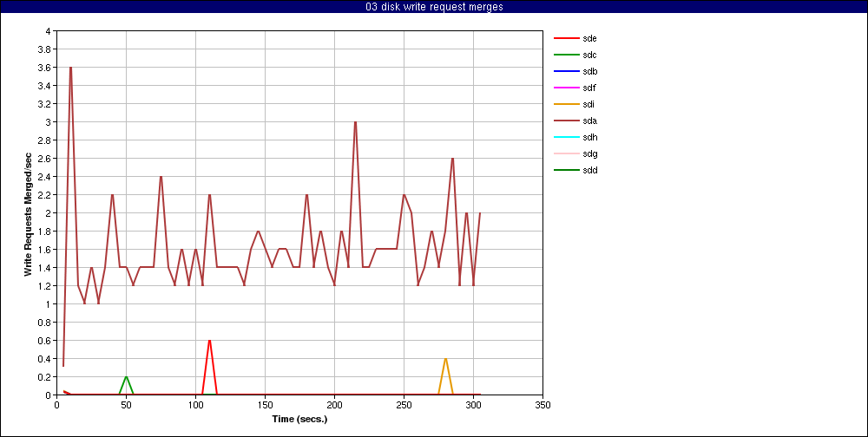Image resolution: width=868 pixels, height=437 pixels.
Task: Click the sda peak at 2.6 near 285 seconds
Action: click(x=452, y=158)
